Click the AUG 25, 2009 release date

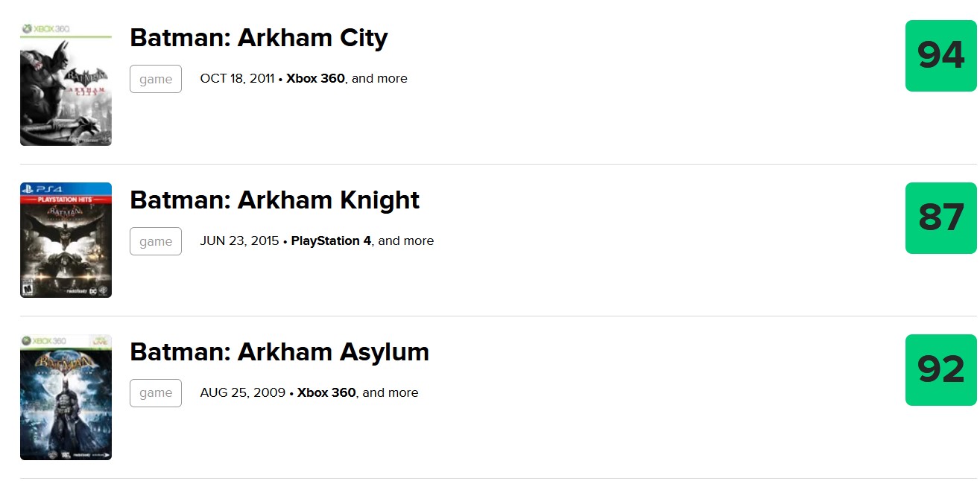(242, 393)
